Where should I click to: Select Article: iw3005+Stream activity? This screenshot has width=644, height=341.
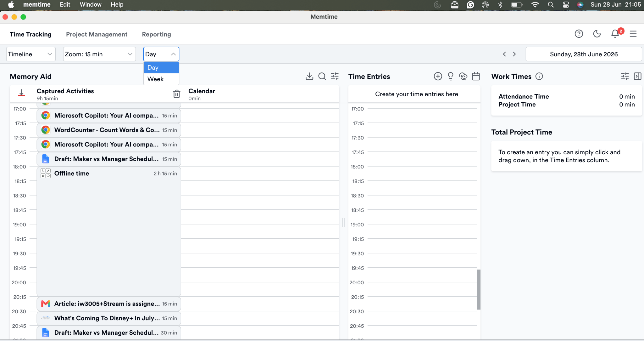[x=109, y=304]
